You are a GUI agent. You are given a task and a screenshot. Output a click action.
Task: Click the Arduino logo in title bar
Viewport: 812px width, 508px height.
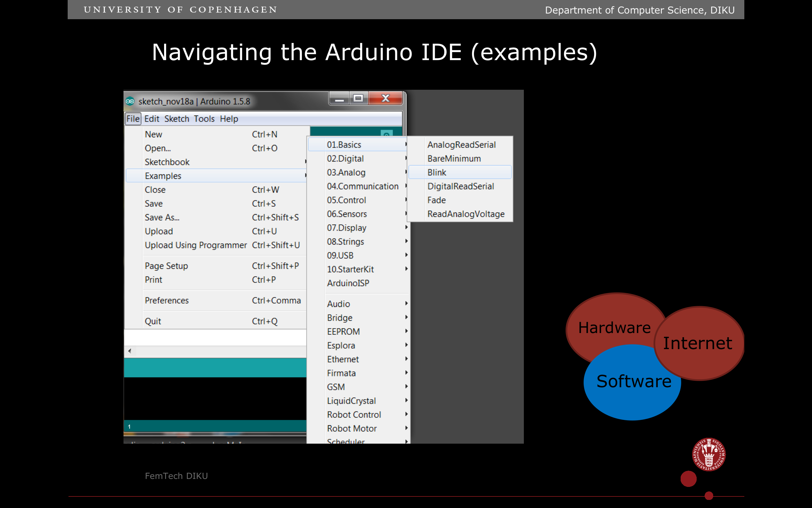(x=130, y=101)
